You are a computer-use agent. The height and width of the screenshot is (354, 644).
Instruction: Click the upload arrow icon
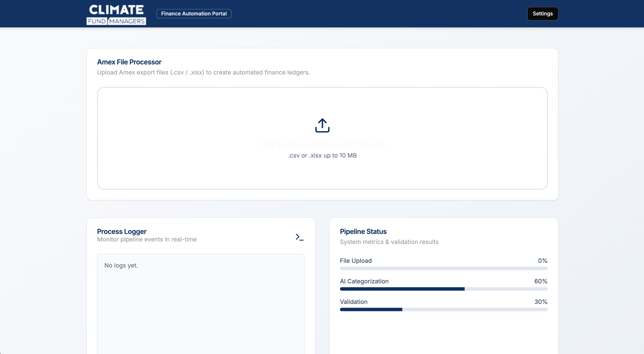pyautogui.click(x=322, y=125)
